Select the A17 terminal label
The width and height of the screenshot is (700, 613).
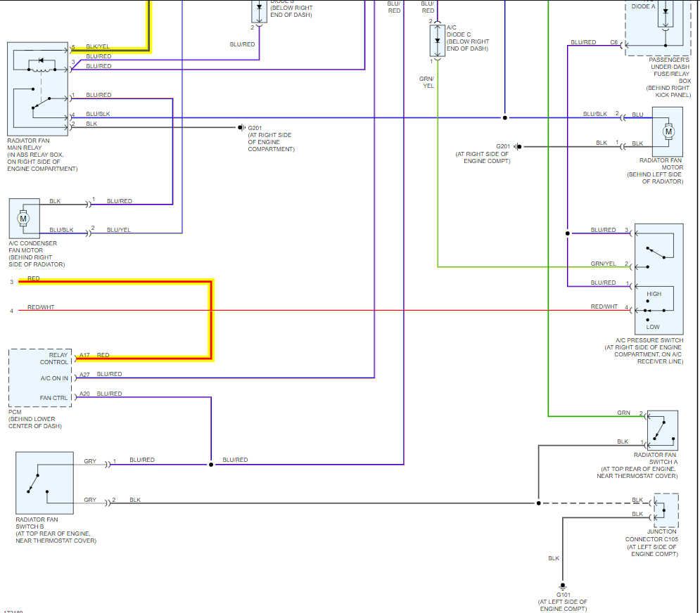pos(84,355)
